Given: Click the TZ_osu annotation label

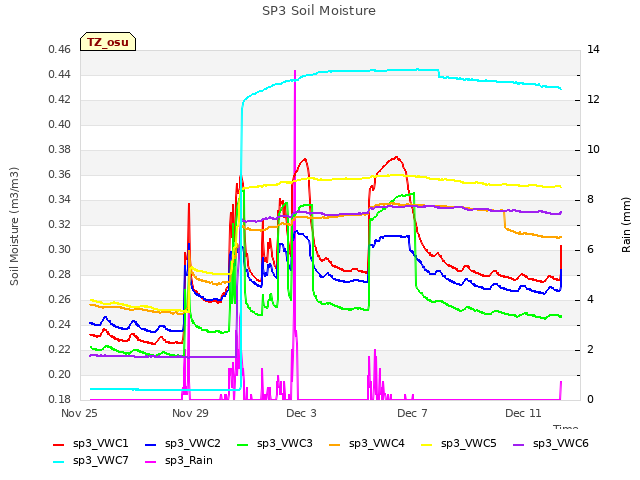Looking at the screenshot, I should 108,42.
